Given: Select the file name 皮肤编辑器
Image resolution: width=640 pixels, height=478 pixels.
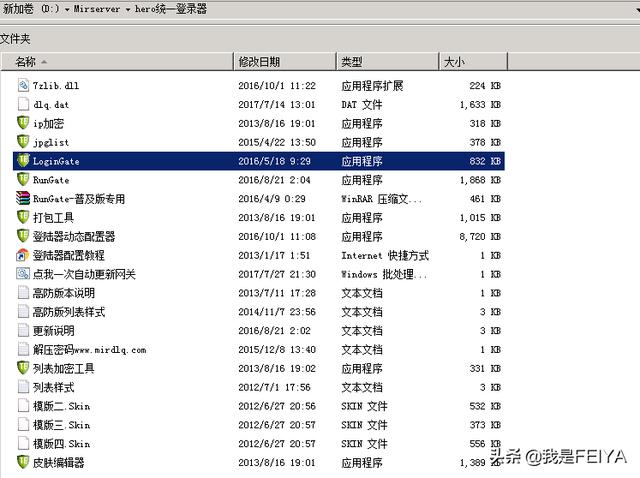Looking at the screenshot, I should coord(58,462).
